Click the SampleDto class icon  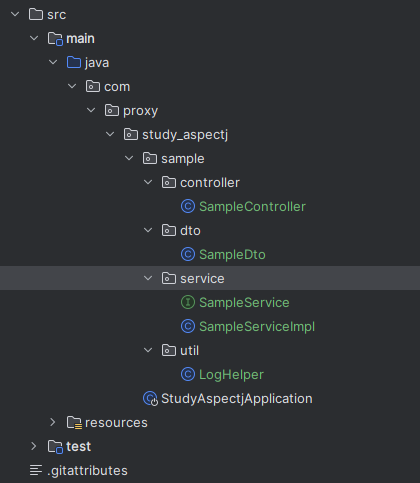tap(188, 254)
